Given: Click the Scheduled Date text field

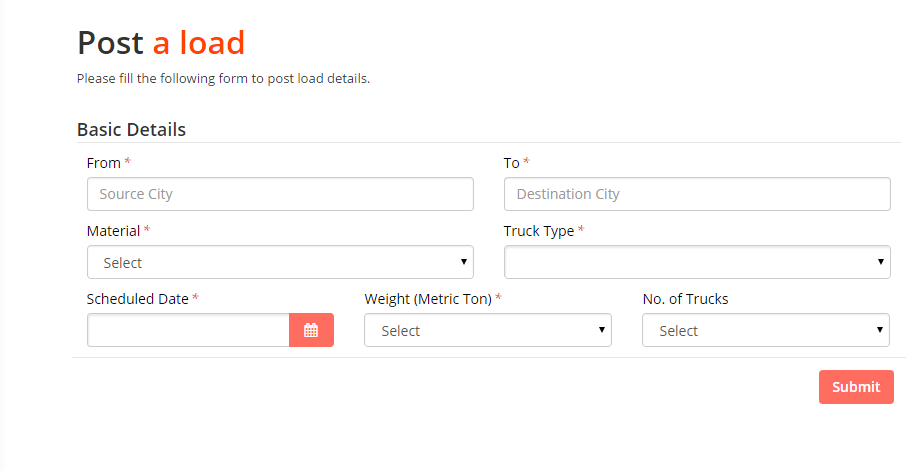Looking at the screenshot, I should point(188,330).
